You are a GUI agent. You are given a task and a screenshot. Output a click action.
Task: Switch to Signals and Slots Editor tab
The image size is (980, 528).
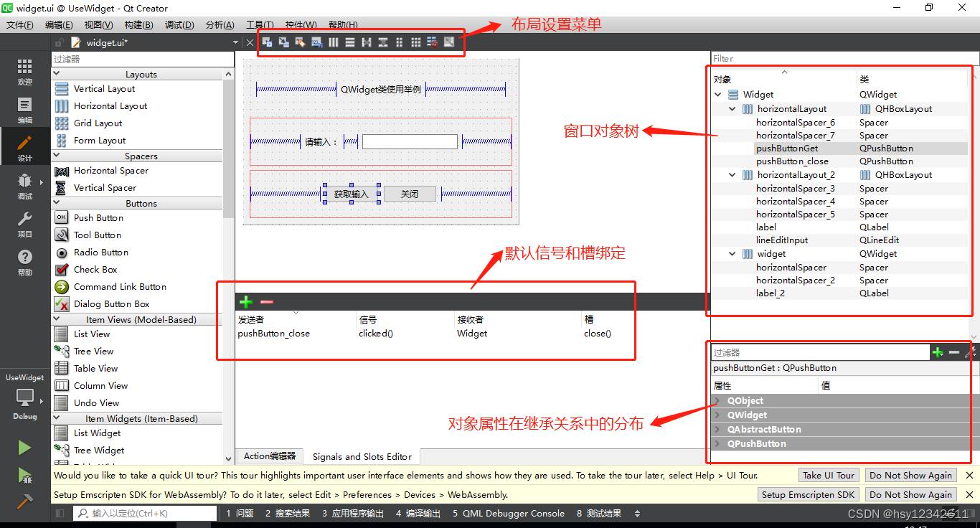[362, 456]
